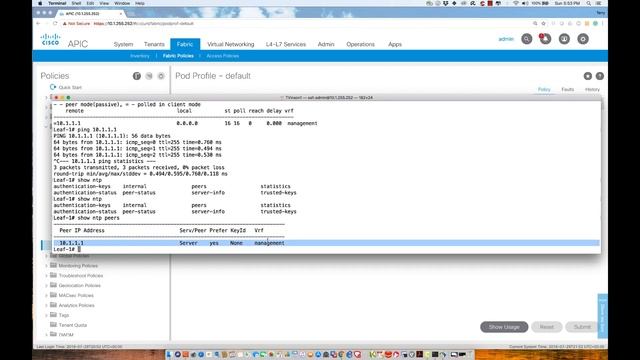The height and width of the screenshot is (360, 640).
Task: Click the Geolocation Policies folder icon
Action: click(53, 285)
